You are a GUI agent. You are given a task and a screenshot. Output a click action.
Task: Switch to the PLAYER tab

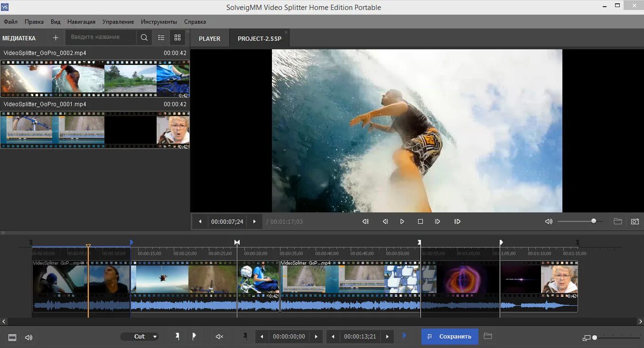click(x=209, y=38)
